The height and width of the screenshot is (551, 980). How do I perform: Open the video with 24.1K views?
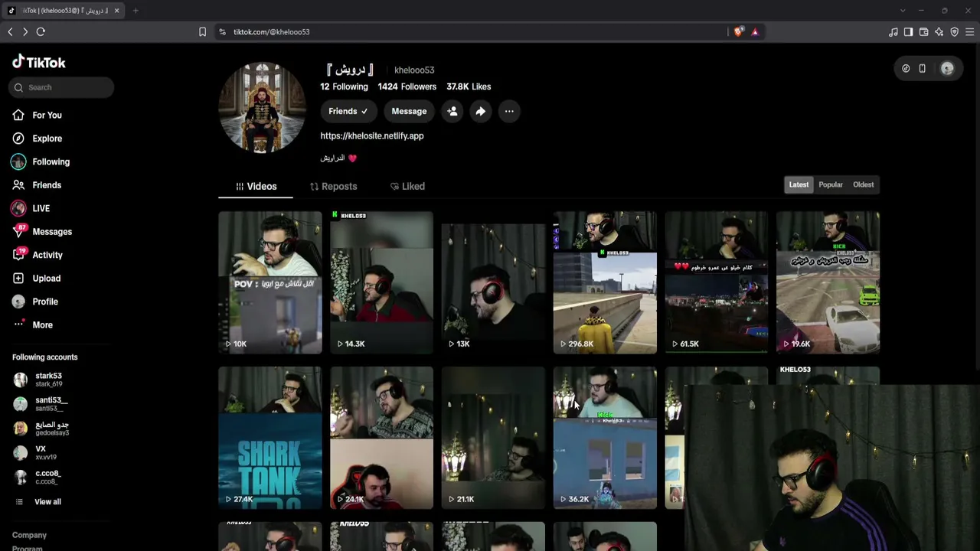click(381, 438)
